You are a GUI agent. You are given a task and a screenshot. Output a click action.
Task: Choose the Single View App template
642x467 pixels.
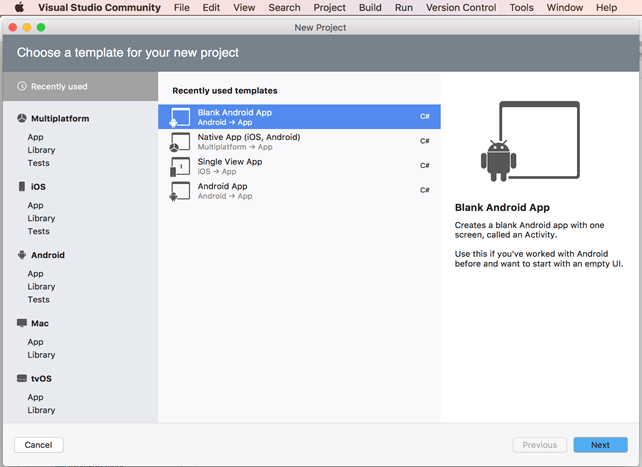tap(299, 166)
